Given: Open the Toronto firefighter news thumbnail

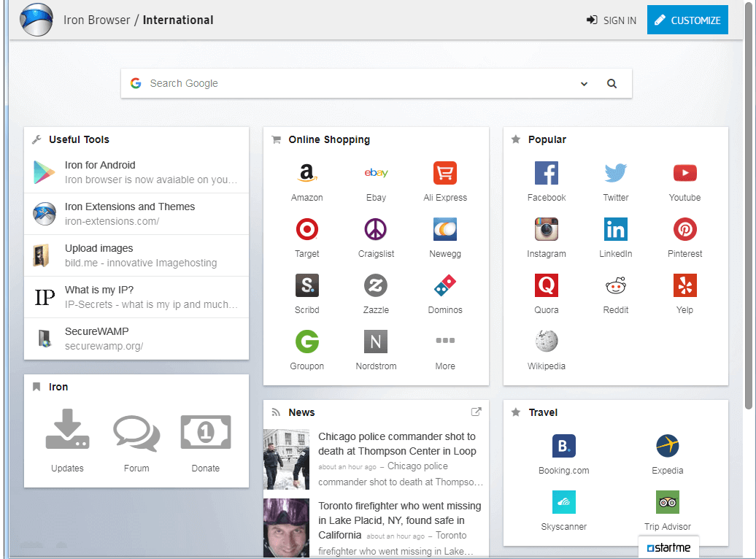Looking at the screenshot, I should pyautogui.click(x=286, y=528).
